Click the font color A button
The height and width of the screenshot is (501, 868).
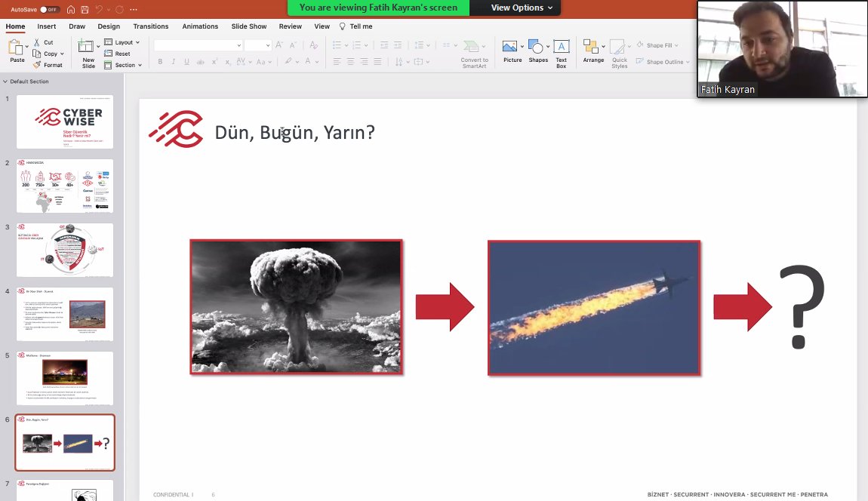309,61
